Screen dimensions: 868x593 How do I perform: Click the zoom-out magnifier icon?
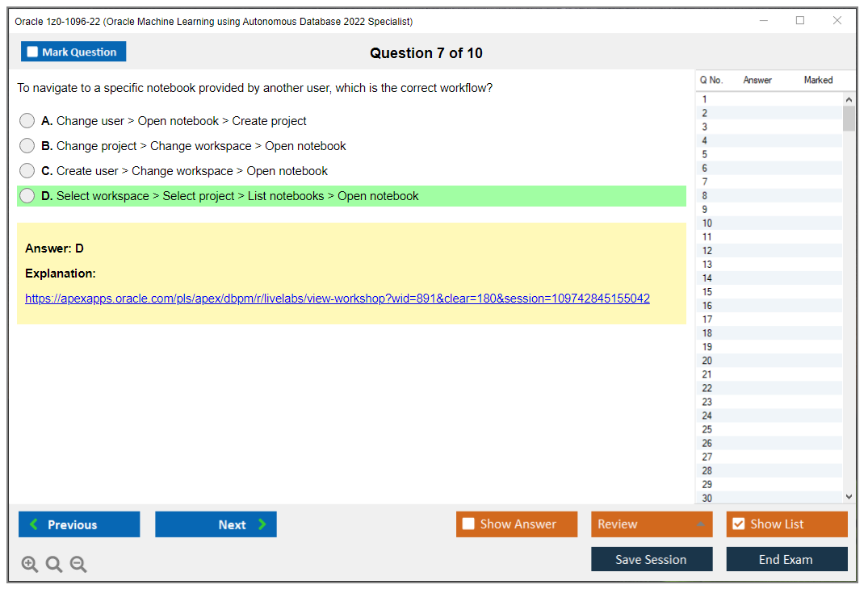click(x=78, y=564)
